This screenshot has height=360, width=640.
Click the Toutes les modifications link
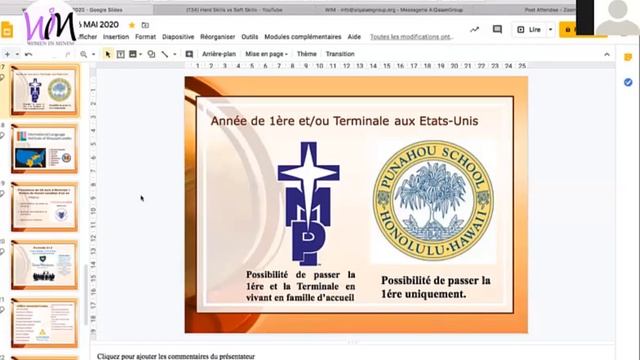[411, 37]
